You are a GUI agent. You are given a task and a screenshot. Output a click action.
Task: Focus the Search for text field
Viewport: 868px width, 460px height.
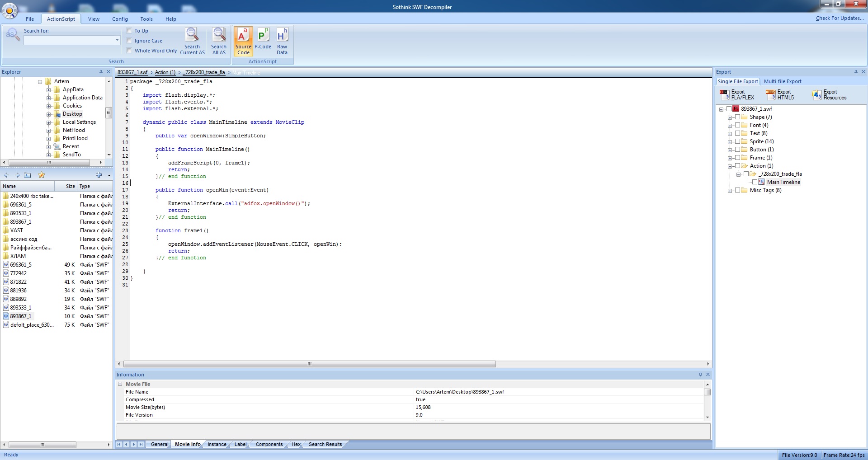(x=69, y=40)
